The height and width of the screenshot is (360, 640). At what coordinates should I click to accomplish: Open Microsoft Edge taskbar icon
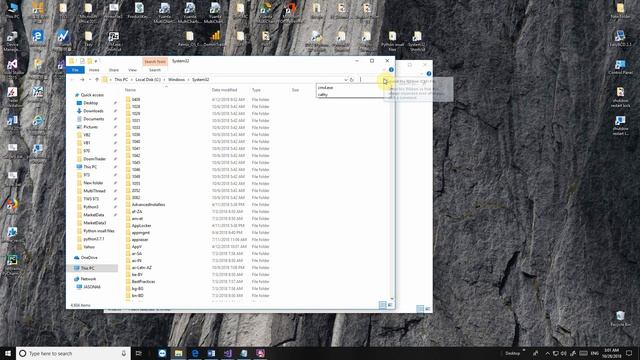point(195,353)
